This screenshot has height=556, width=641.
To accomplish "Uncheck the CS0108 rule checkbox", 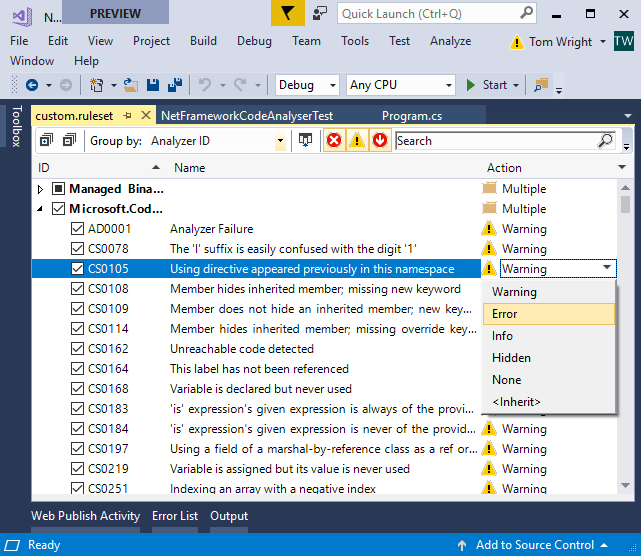I will (77, 289).
